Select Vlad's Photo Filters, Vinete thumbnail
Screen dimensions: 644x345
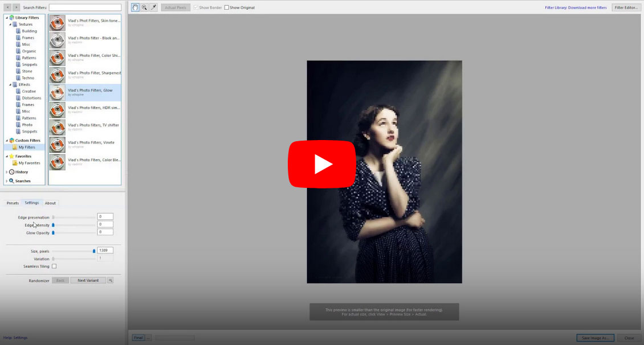[57, 145]
